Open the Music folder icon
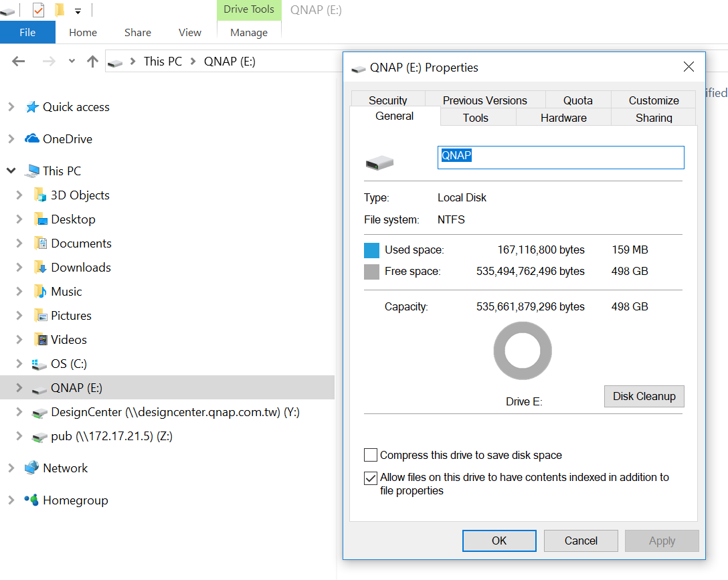This screenshot has height=580, width=728. point(40,292)
